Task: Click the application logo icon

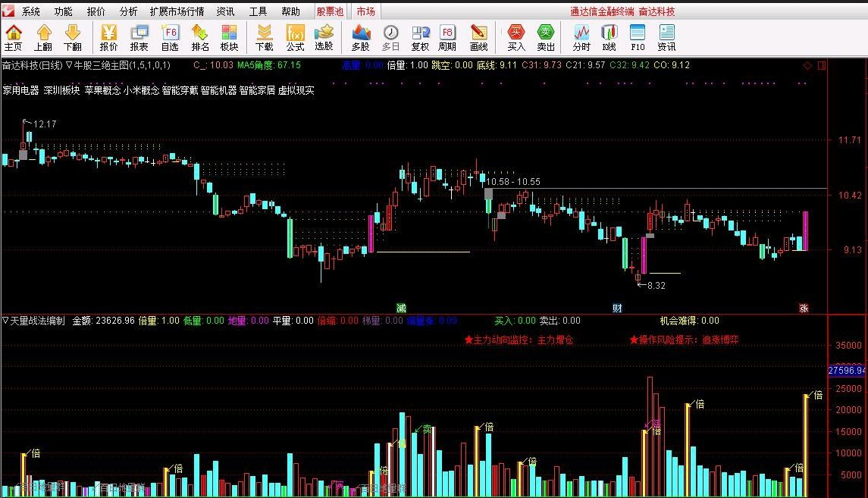Action: (8, 11)
